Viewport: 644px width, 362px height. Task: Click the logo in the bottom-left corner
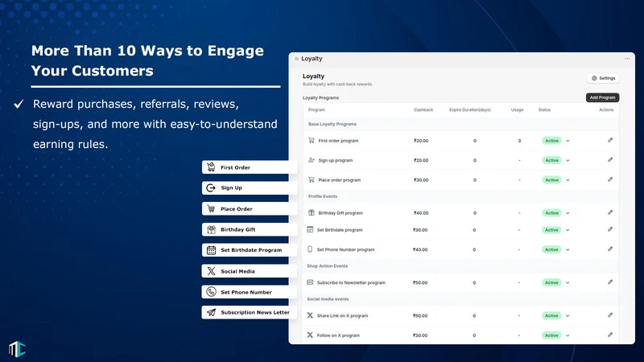[17, 349]
